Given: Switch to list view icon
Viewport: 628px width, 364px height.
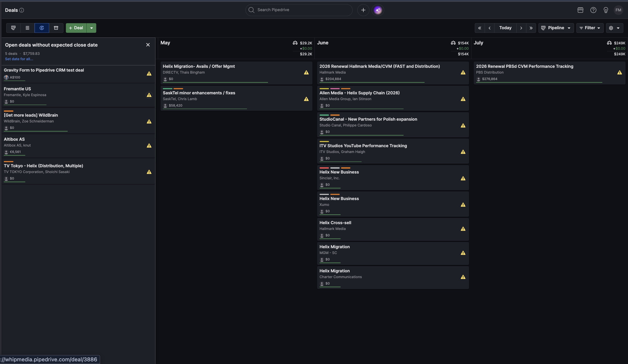Looking at the screenshot, I should coord(27,28).
